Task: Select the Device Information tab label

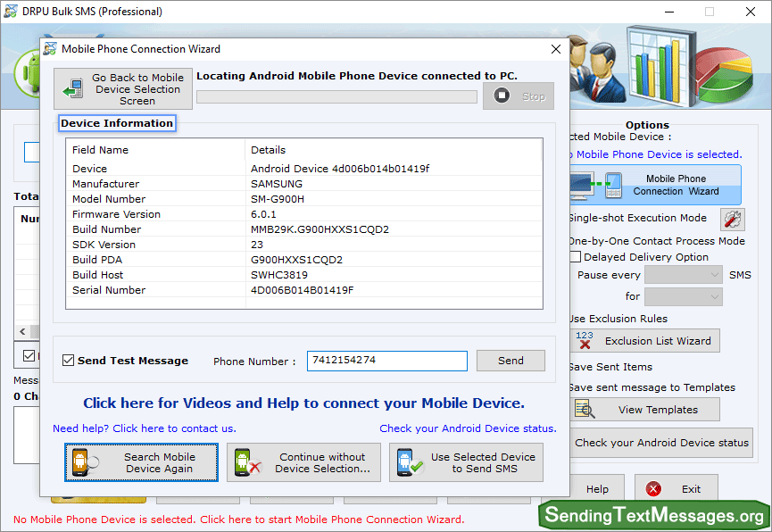Action: [117, 123]
